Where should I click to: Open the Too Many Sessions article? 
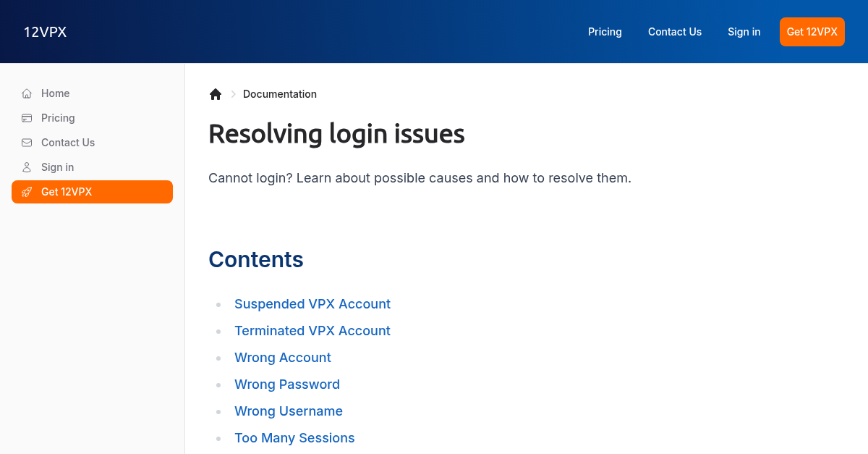pos(294,438)
